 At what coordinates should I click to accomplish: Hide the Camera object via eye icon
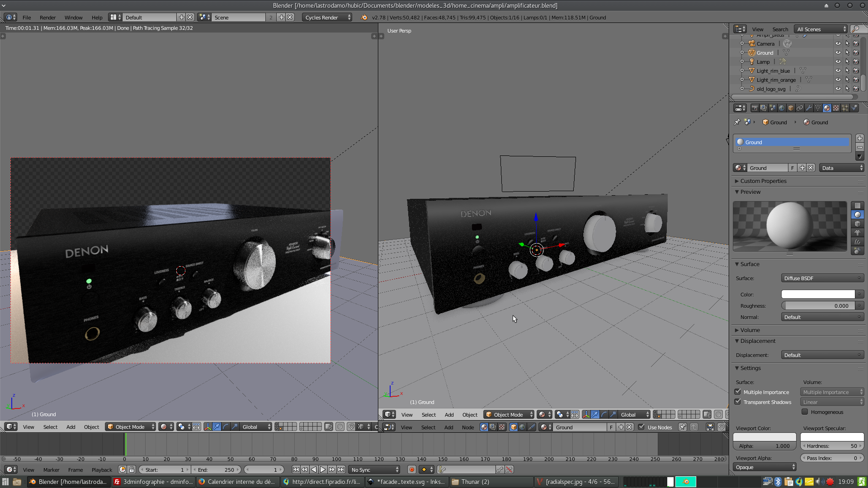[838, 44]
